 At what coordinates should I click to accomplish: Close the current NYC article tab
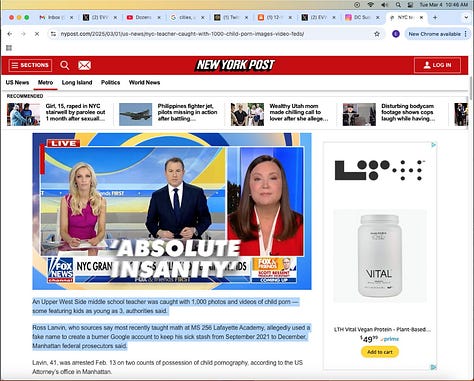(x=421, y=17)
